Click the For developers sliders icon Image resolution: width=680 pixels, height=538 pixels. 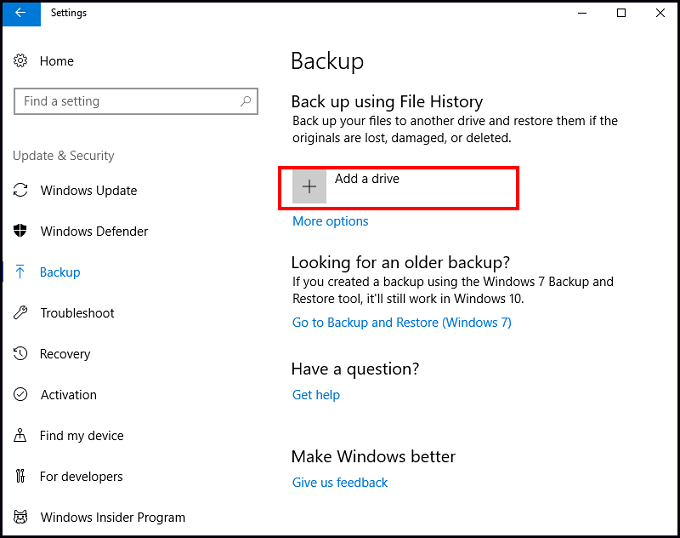point(20,477)
